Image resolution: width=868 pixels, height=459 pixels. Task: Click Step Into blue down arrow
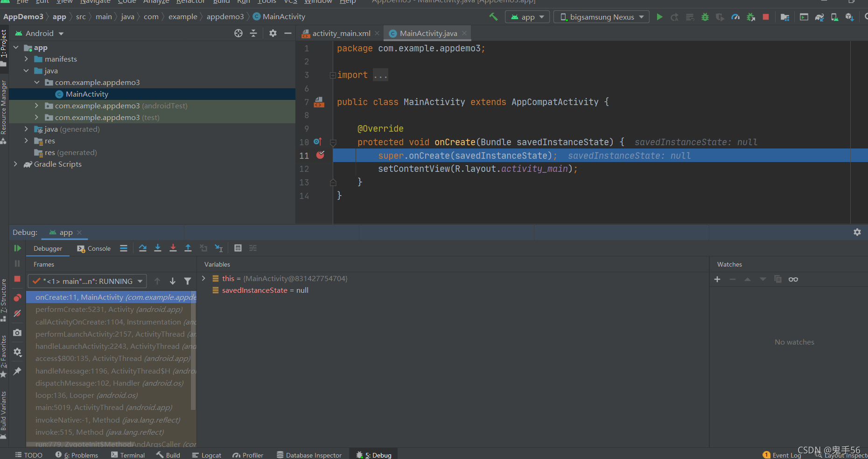point(158,248)
